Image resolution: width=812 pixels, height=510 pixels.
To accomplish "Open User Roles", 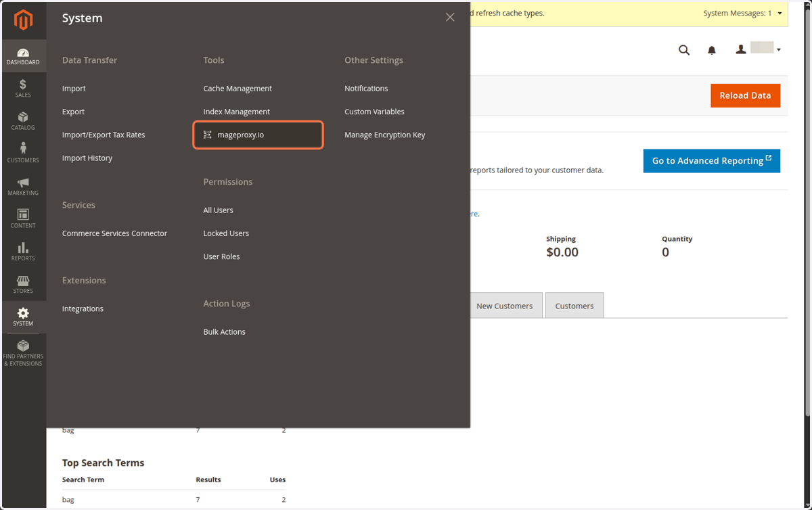I will pyautogui.click(x=221, y=256).
